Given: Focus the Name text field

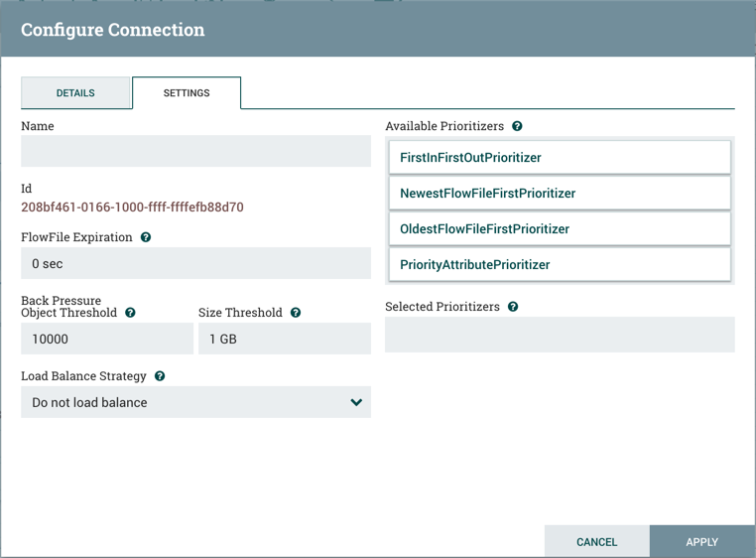Looking at the screenshot, I should (195, 151).
